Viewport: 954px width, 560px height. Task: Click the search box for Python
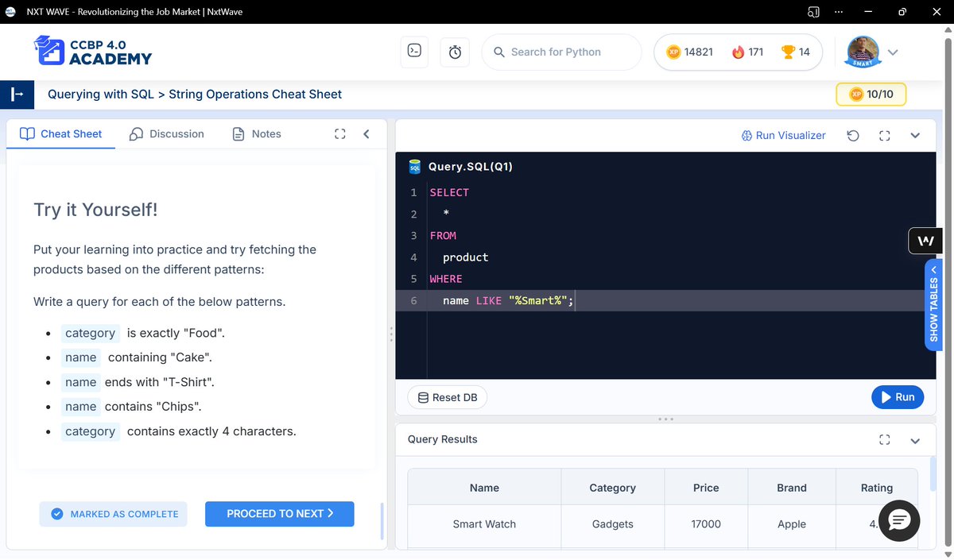(x=561, y=52)
